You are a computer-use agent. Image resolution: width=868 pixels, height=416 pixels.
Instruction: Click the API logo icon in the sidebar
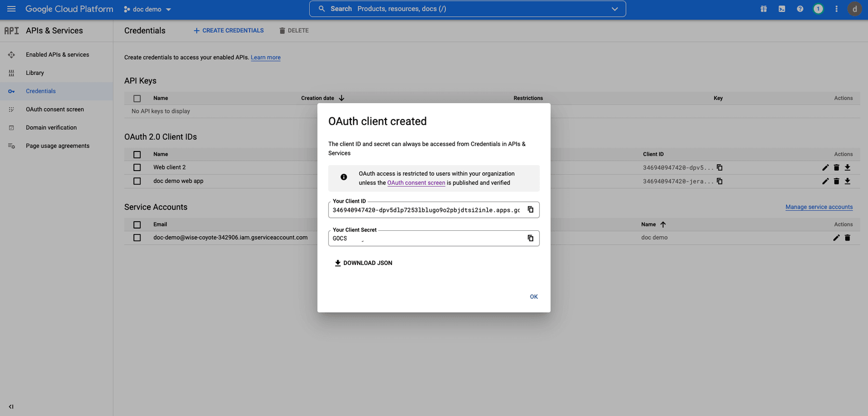pos(11,30)
